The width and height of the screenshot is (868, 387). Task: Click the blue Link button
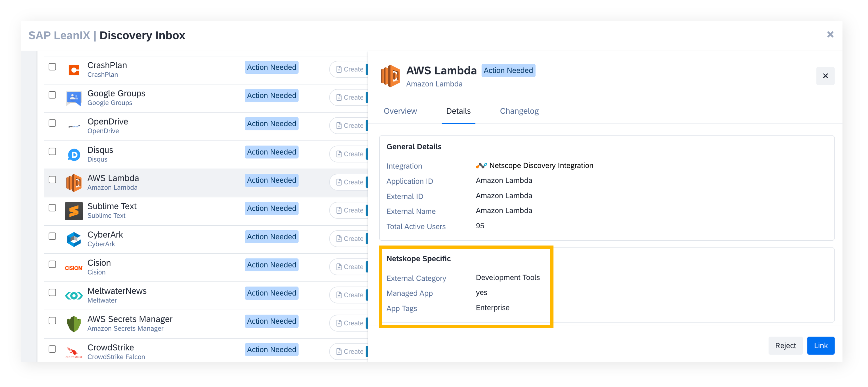[x=821, y=346]
